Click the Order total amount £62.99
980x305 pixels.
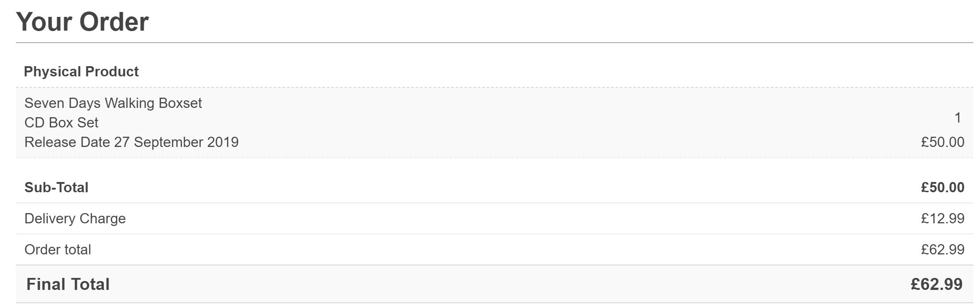point(942,250)
